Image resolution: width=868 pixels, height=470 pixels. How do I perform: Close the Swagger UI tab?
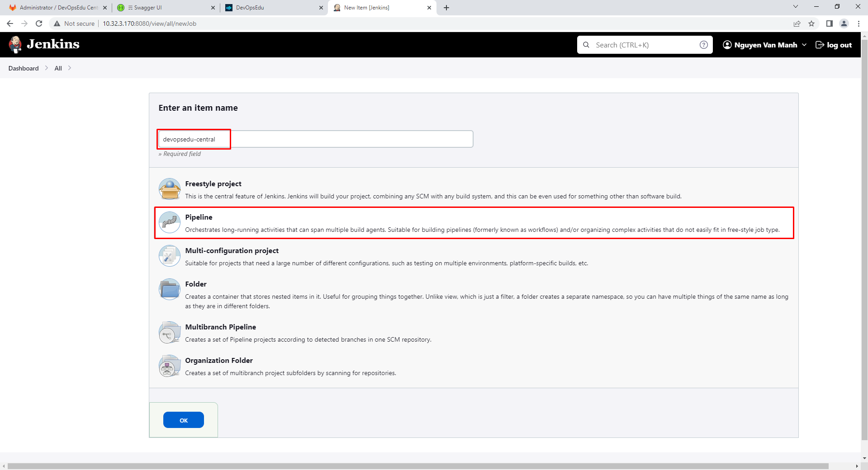point(213,8)
